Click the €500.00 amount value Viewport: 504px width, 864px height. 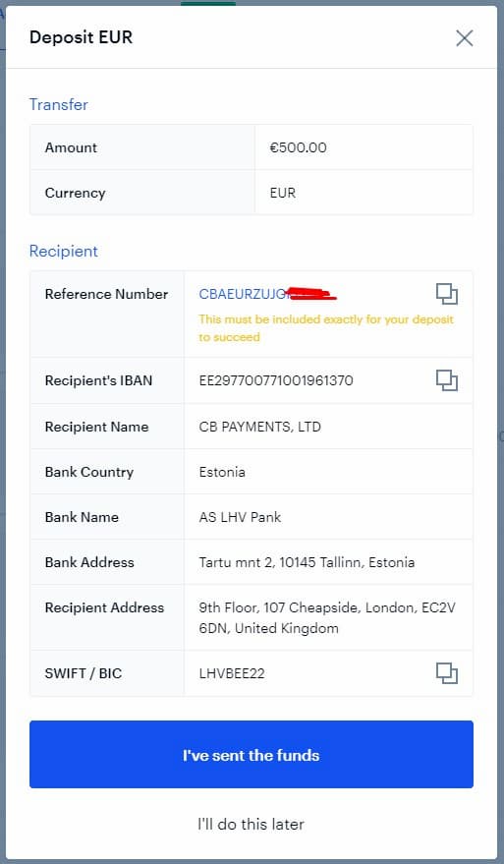coord(298,147)
